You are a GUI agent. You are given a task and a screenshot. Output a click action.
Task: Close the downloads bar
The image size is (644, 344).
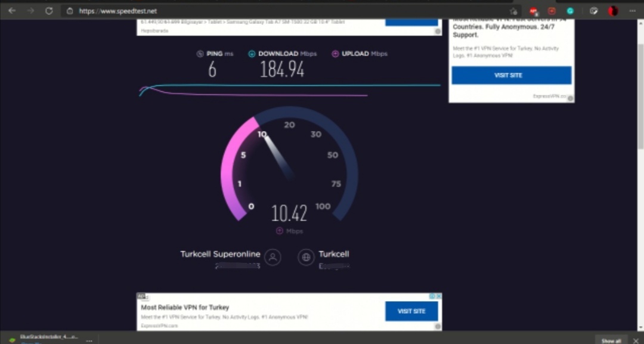637,340
